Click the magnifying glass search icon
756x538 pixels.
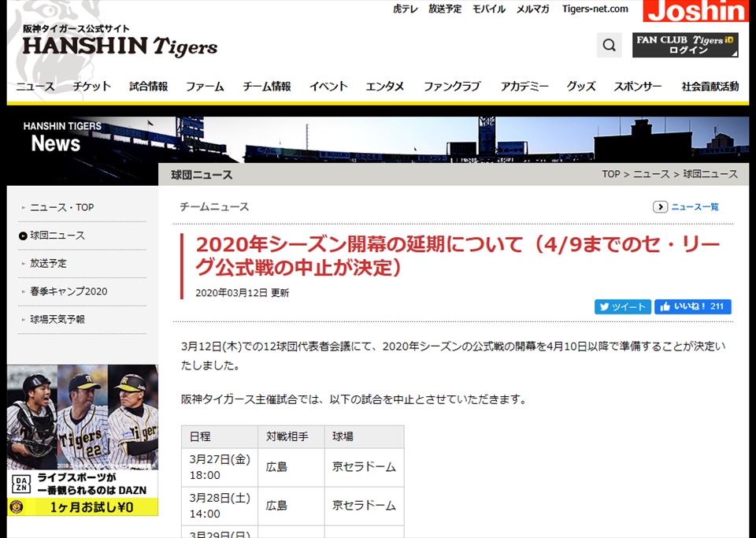(x=609, y=45)
